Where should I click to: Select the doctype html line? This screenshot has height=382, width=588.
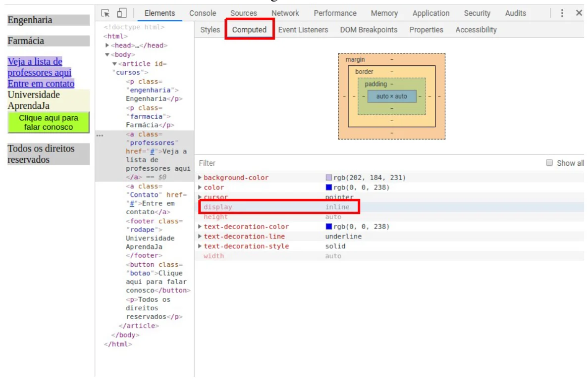134,27
